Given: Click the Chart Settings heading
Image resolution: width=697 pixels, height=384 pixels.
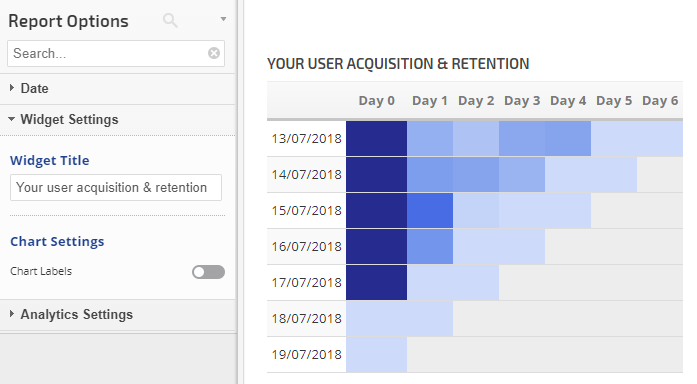Looking at the screenshot, I should [x=57, y=241].
